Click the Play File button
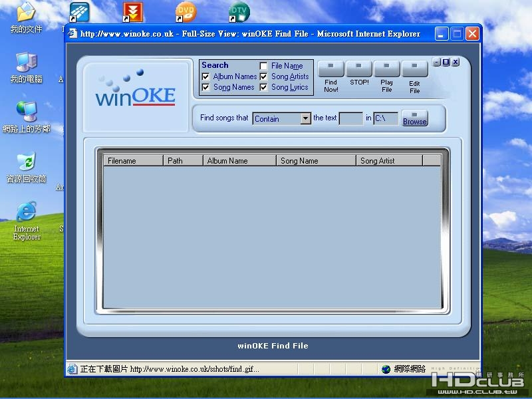Viewport: 532px width, 399px height. pos(387,69)
